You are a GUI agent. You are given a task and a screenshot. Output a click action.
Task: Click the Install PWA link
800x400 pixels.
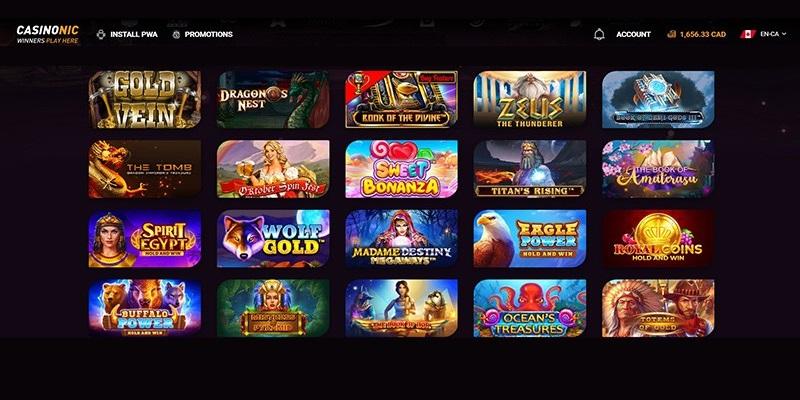[134, 34]
